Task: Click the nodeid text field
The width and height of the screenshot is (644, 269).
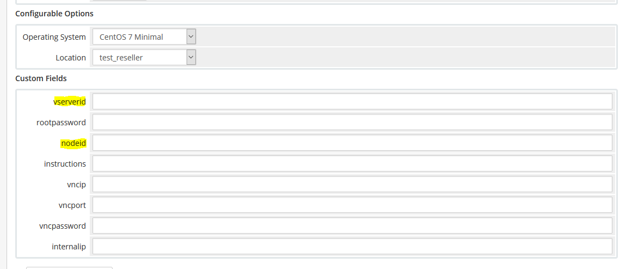Action: pos(352,143)
